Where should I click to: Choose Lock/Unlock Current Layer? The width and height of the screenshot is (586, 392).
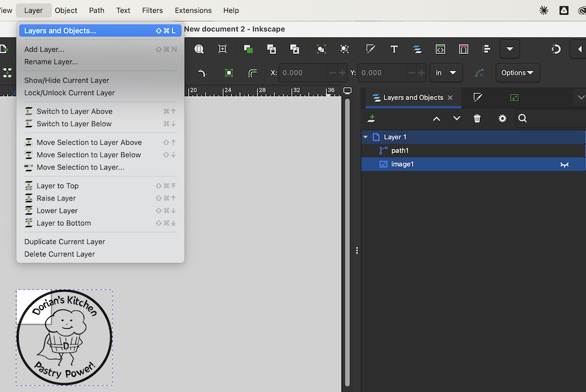click(x=100, y=93)
